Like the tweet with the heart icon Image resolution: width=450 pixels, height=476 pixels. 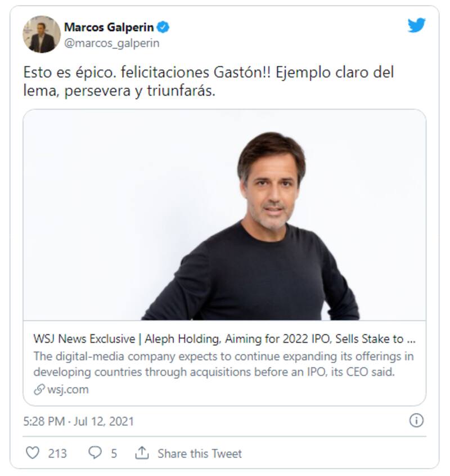coord(34,453)
